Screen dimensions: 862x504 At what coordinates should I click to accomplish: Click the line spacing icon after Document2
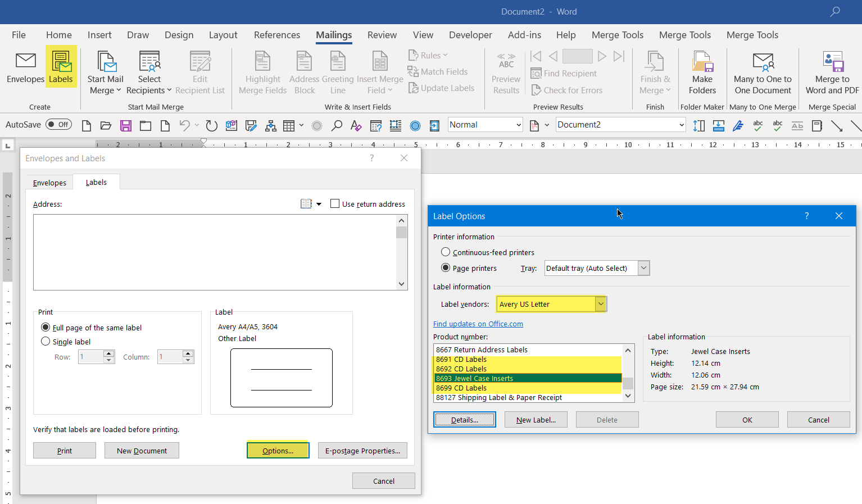(699, 126)
